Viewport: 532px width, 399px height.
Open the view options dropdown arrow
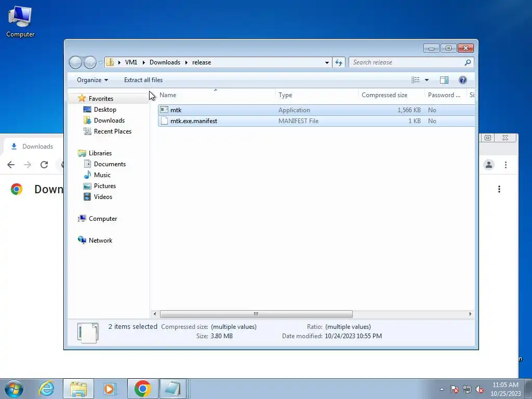point(427,80)
